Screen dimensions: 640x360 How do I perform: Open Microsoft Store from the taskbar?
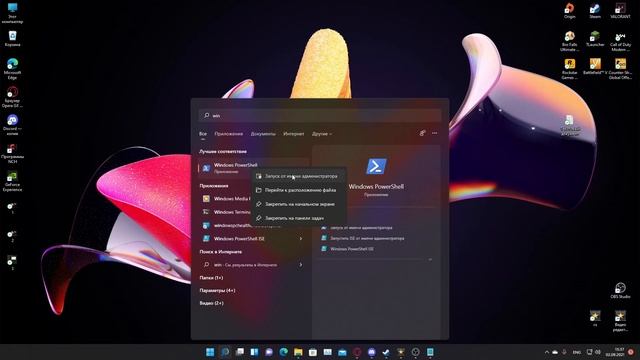pyautogui.click(x=313, y=352)
